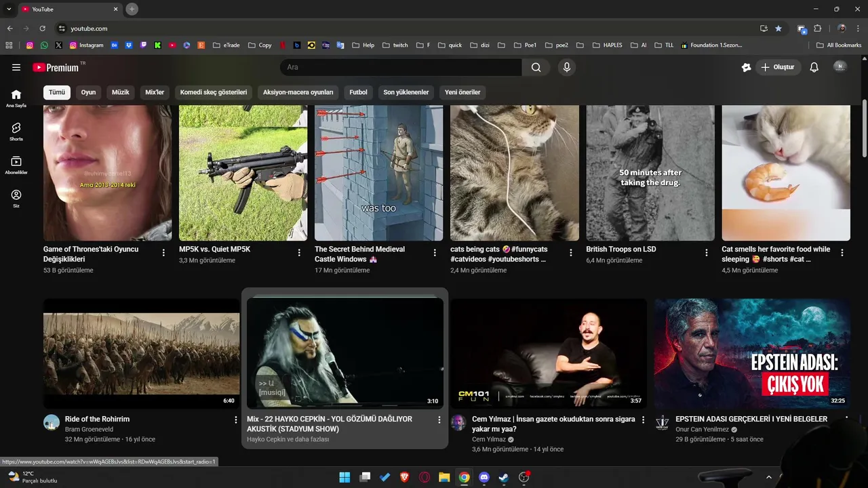Open Shorts from the sidebar
Image resolution: width=868 pixels, height=488 pixels.
pos(16,131)
